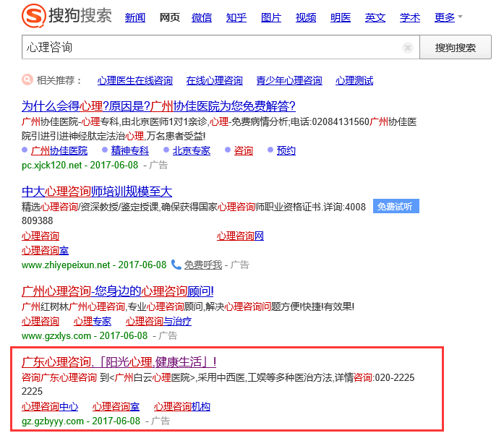Open result 中大心理咨询师培训规模至大
504x433 pixels.
[97, 192]
